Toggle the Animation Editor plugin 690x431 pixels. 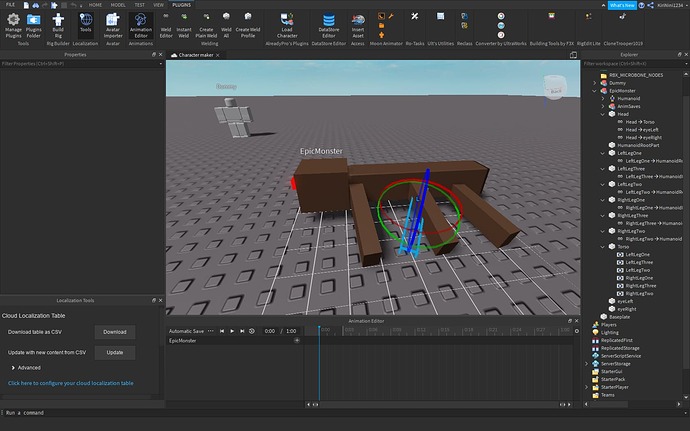pos(141,25)
